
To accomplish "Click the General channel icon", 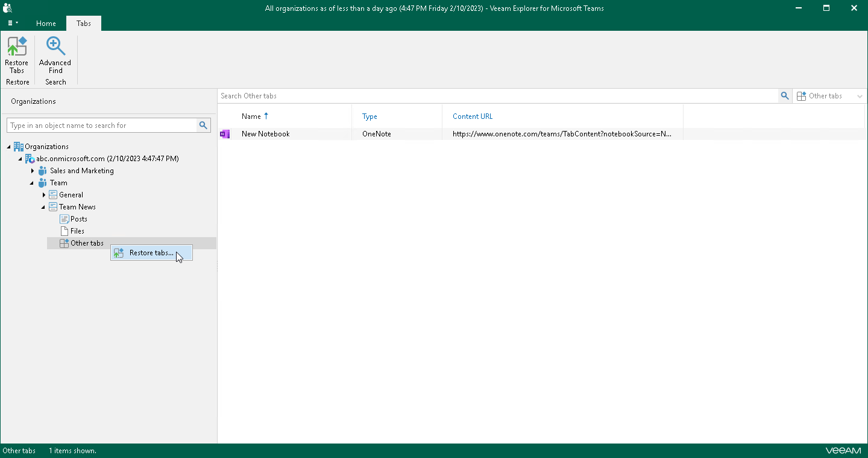I will [x=53, y=195].
